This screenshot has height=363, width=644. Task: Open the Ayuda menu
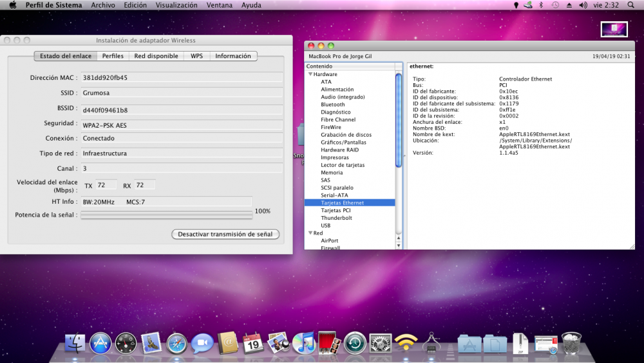coord(251,5)
